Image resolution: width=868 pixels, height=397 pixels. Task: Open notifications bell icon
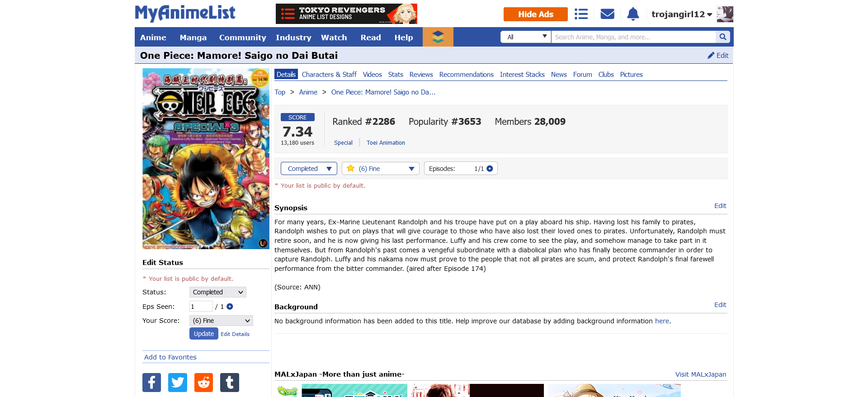click(633, 14)
